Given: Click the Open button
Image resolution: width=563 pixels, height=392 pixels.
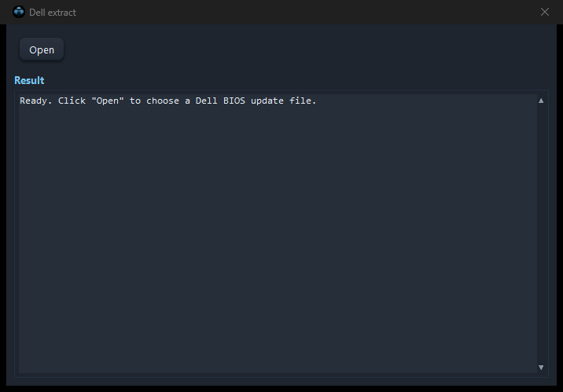Looking at the screenshot, I should coord(42,49).
